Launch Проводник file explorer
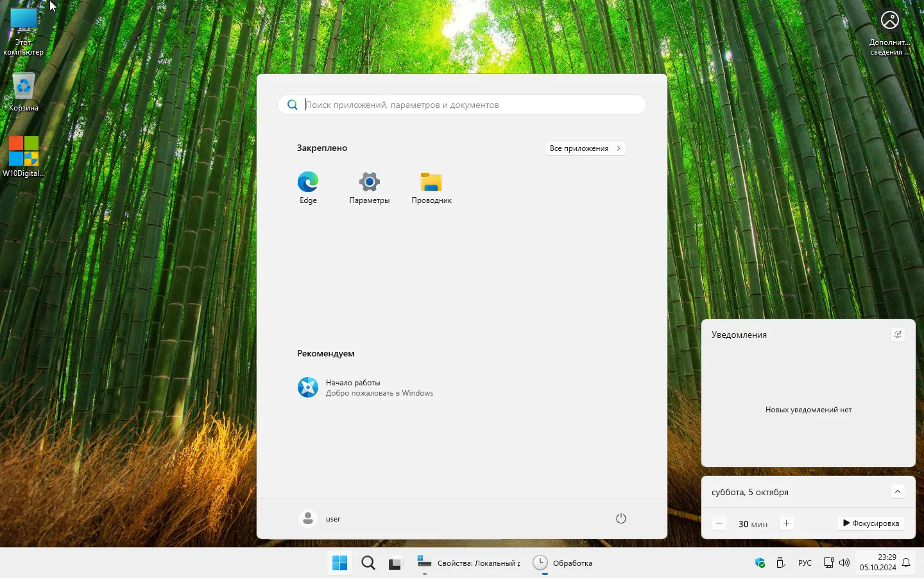 [431, 187]
